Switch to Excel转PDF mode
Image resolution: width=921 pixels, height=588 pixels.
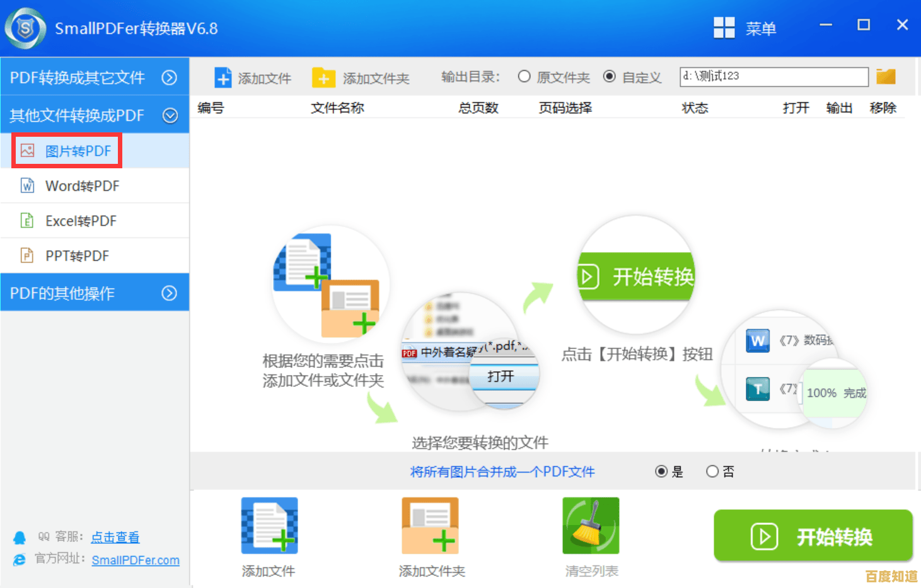tap(80, 221)
